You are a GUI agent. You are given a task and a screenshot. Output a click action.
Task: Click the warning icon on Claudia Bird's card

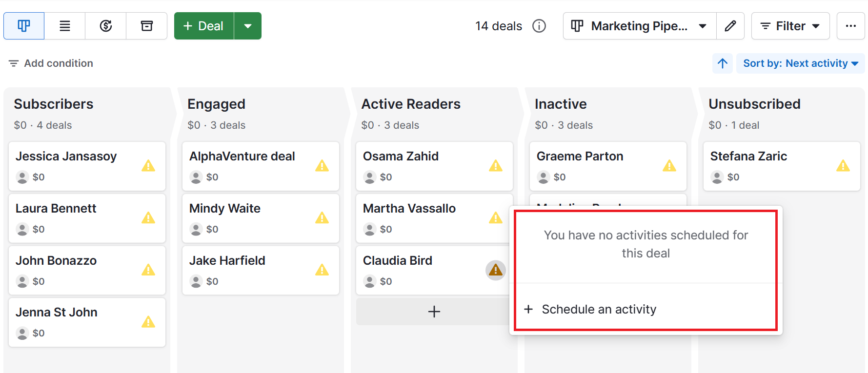pos(495,270)
